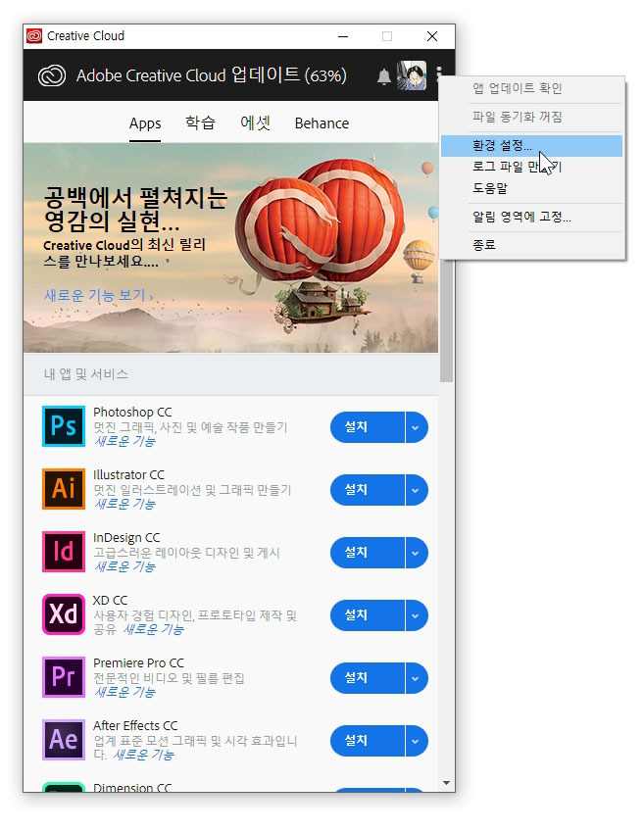
Task: Open Photoshop CC 새로운 기능 link
Action: pos(124,441)
